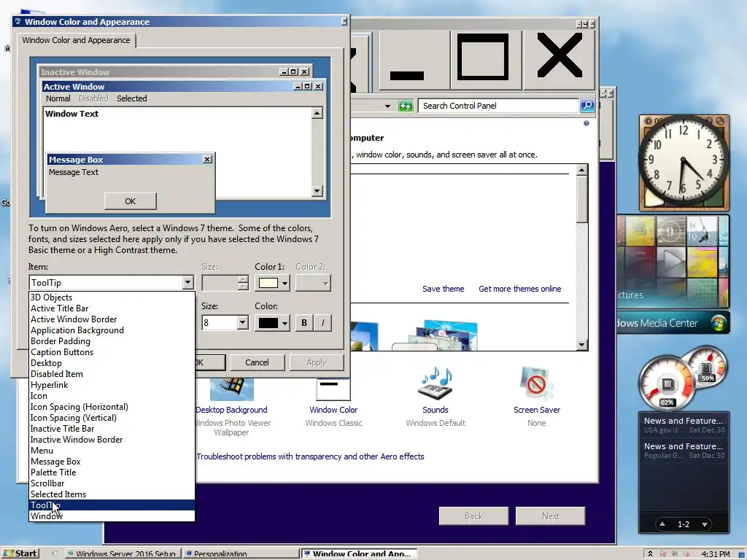The height and width of the screenshot is (560, 747).
Task: Go to next feed page arrow
Action: [x=705, y=524]
